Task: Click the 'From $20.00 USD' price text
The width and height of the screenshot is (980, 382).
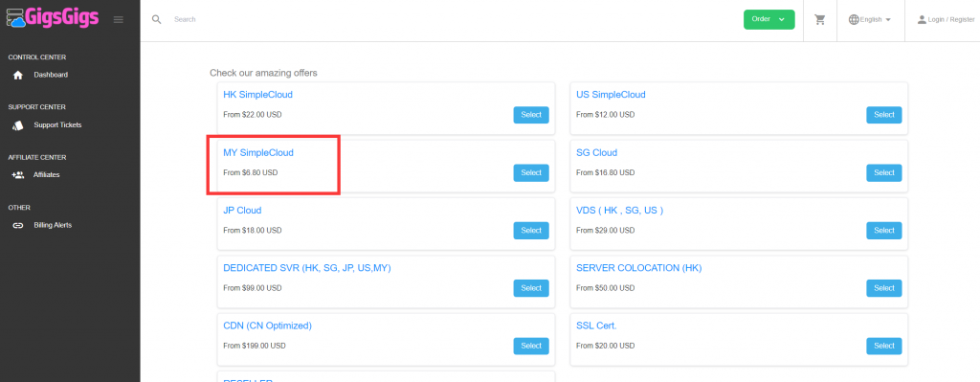Action: (605, 347)
